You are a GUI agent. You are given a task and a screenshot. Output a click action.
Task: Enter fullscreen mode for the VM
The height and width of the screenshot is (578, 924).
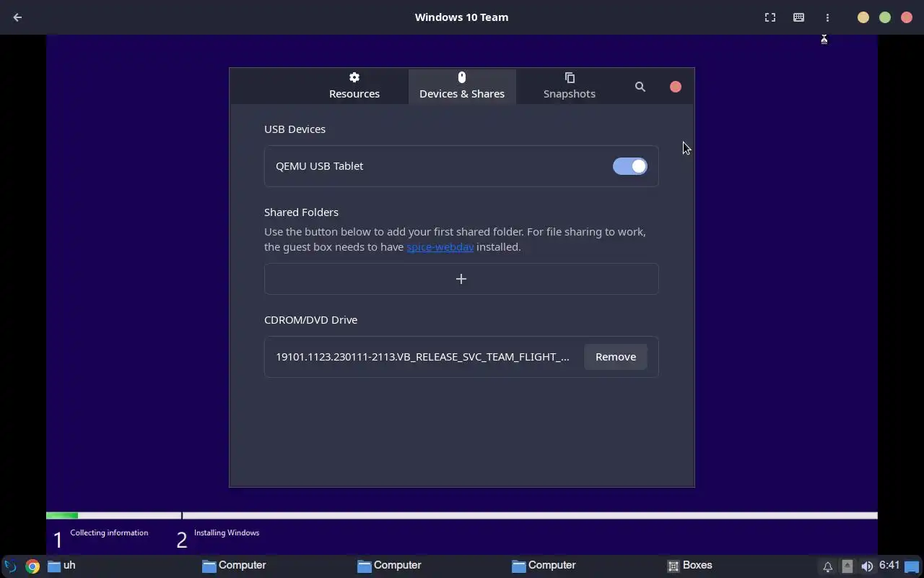770,17
